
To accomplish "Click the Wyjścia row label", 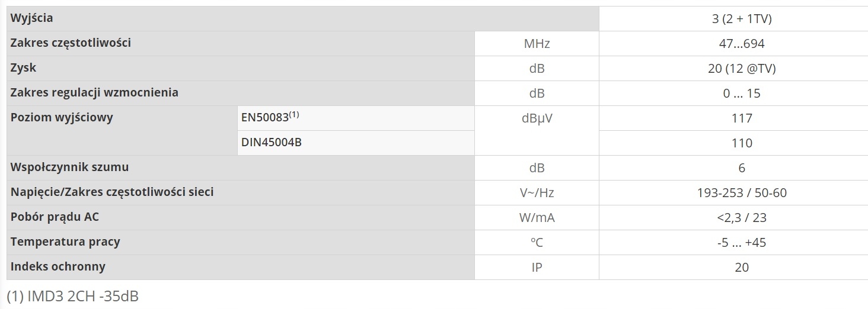I will pyautogui.click(x=31, y=18).
